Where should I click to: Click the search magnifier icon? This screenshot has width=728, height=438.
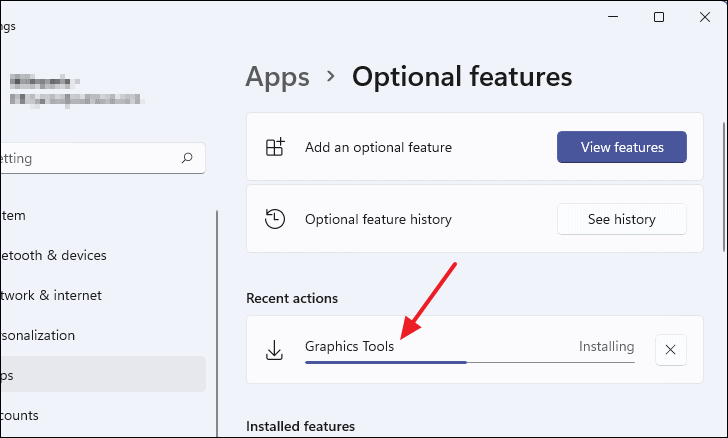pos(187,158)
